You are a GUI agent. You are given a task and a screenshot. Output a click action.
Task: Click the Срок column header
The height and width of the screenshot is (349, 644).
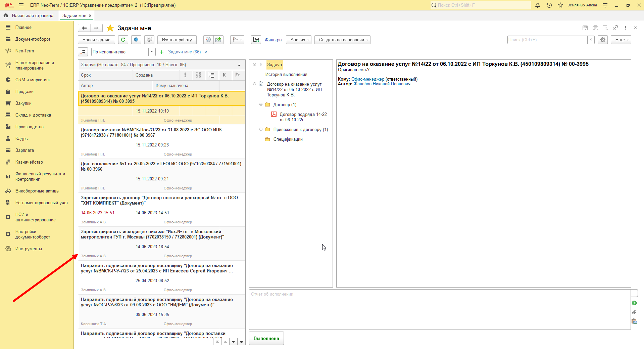[105, 75]
